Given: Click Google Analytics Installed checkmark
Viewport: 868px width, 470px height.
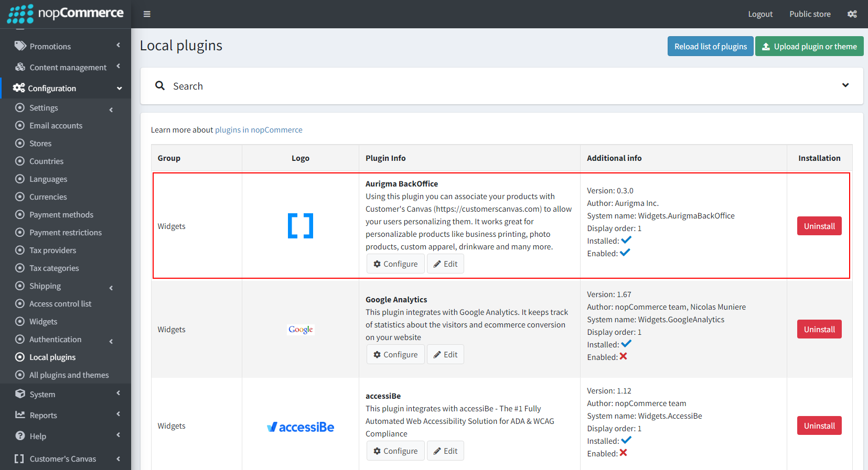Looking at the screenshot, I should (626, 344).
